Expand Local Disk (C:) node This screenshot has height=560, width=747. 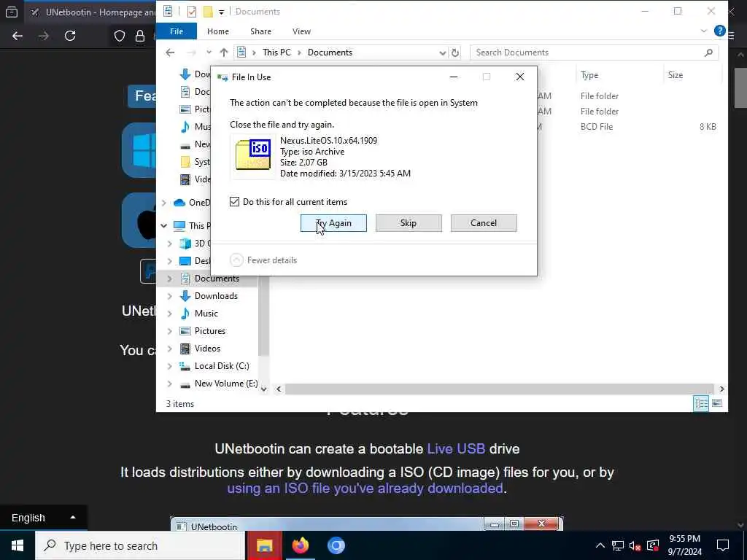tap(169, 366)
